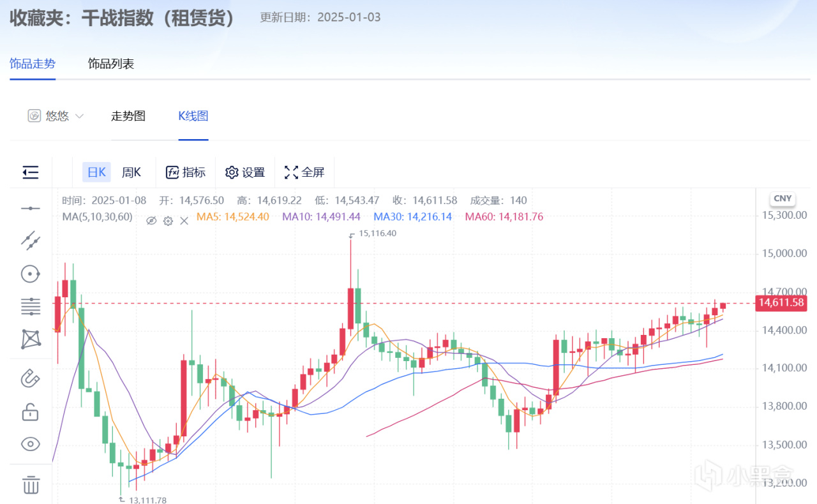Click the 收藏夹：千战指数 title
Viewport: 817px width, 504px height.
coord(123,17)
